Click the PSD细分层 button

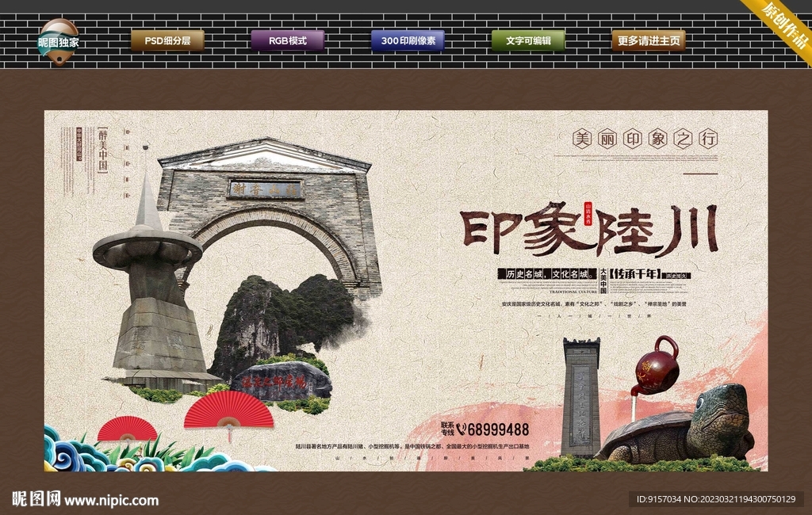pos(167,40)
